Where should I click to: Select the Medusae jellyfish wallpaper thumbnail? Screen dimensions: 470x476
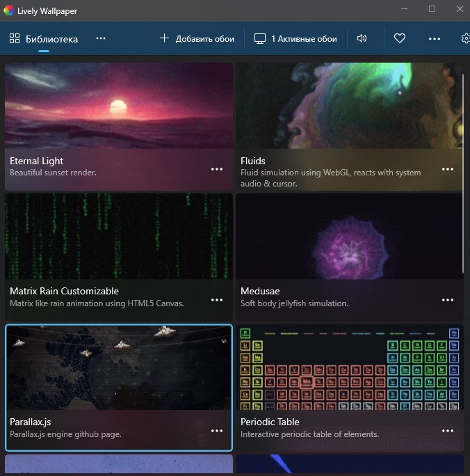tap(350, 236)
